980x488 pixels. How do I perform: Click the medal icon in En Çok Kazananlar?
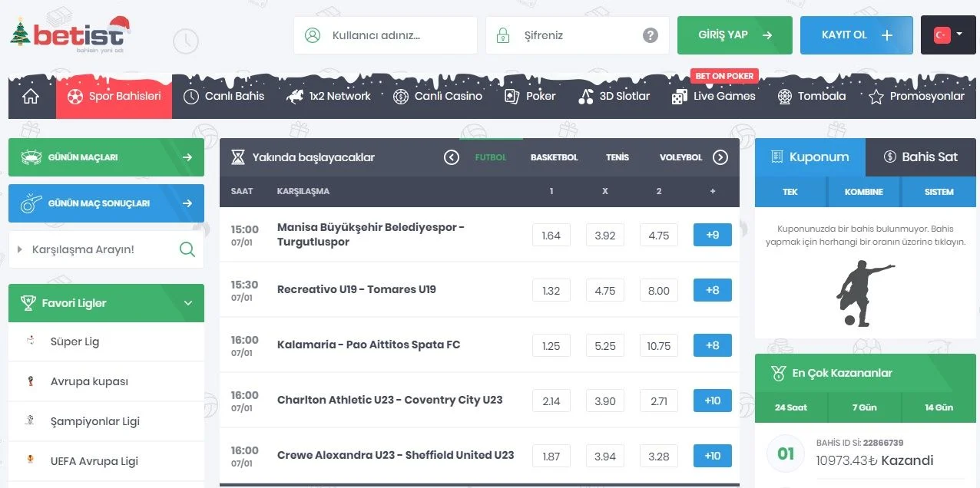[x=777, y=373]
